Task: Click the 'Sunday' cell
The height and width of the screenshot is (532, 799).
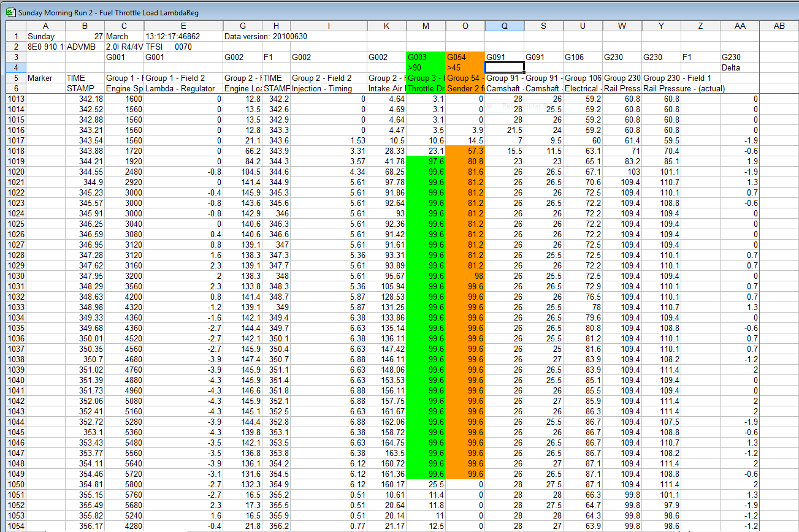Action: coord(45,36)
